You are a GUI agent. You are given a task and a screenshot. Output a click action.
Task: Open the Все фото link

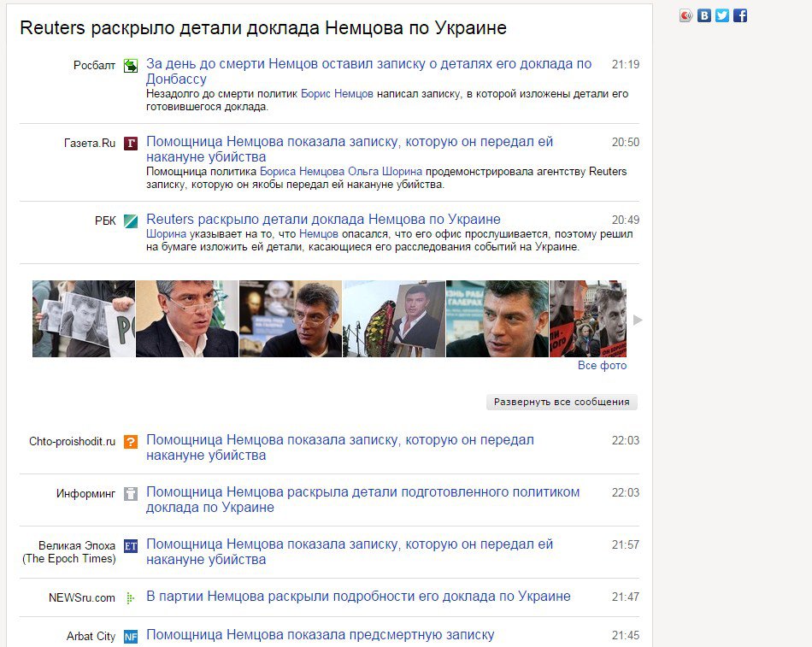point(605,365)
